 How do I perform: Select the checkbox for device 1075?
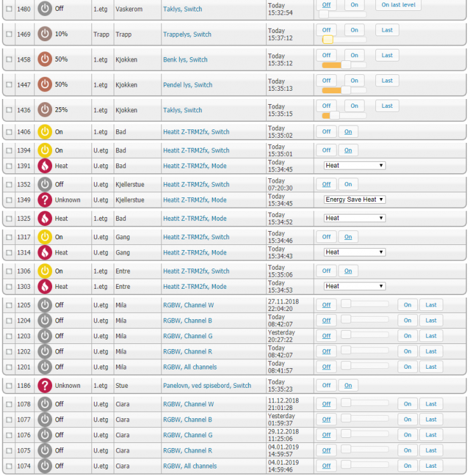pyautogui.click(x=9, y=451)
